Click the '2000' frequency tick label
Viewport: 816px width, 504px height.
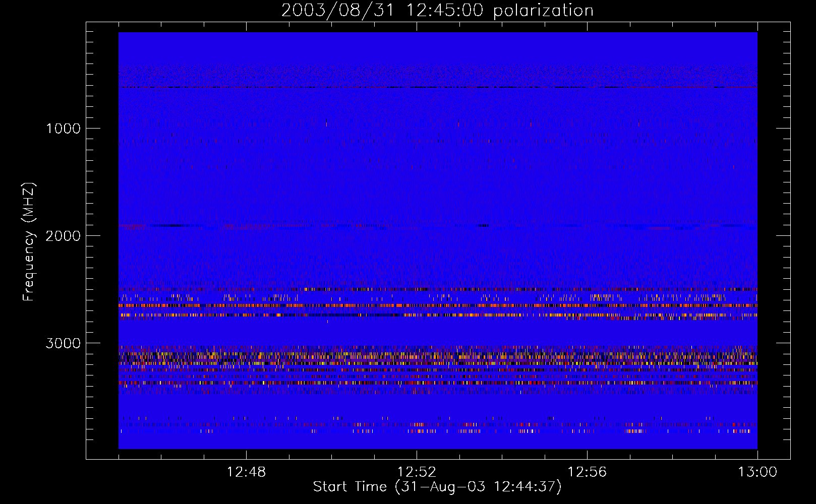[x=63, y=236]
